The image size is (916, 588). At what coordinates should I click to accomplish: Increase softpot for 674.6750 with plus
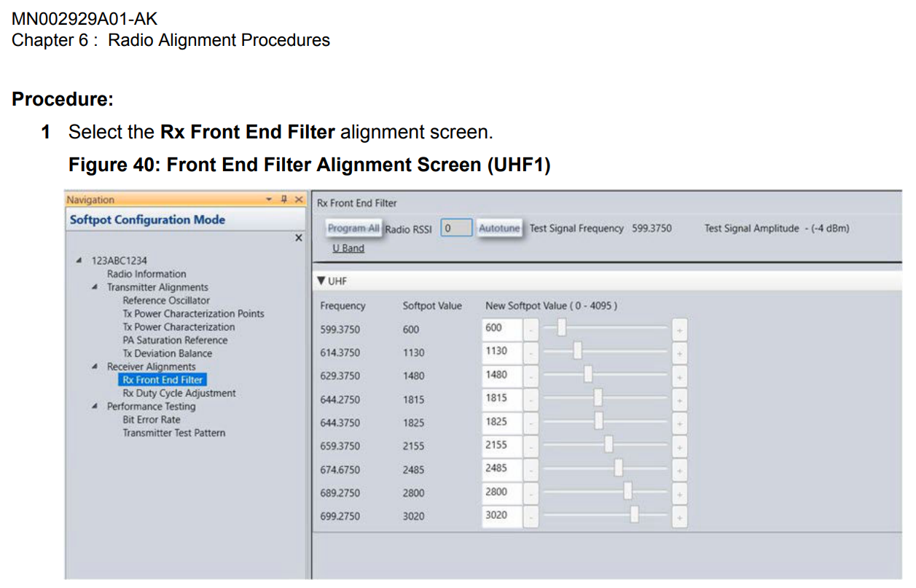tap(679, 470)
